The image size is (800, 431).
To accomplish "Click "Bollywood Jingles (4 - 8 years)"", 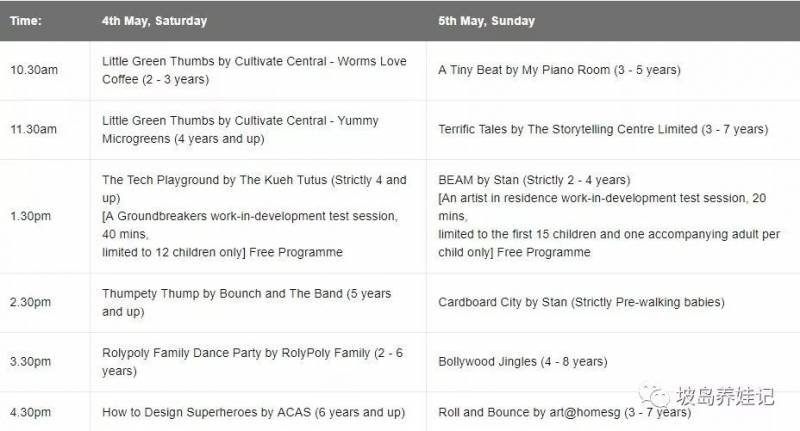I will [x=522, y=361].
